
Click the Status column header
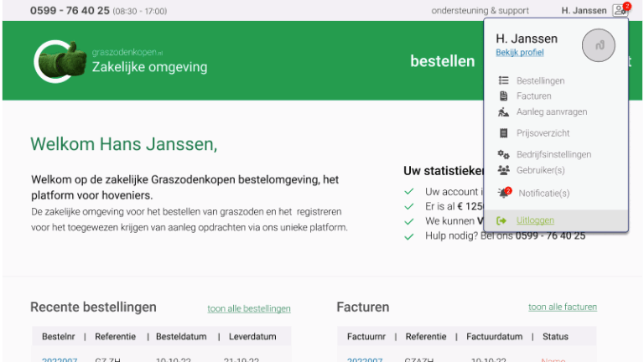(555, 337)
